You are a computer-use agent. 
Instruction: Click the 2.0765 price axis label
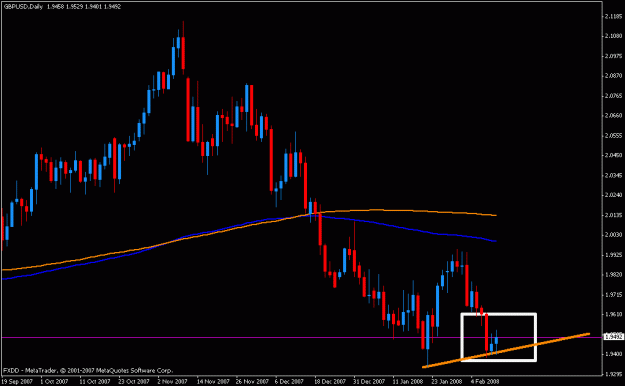click(x=614, y=96)
